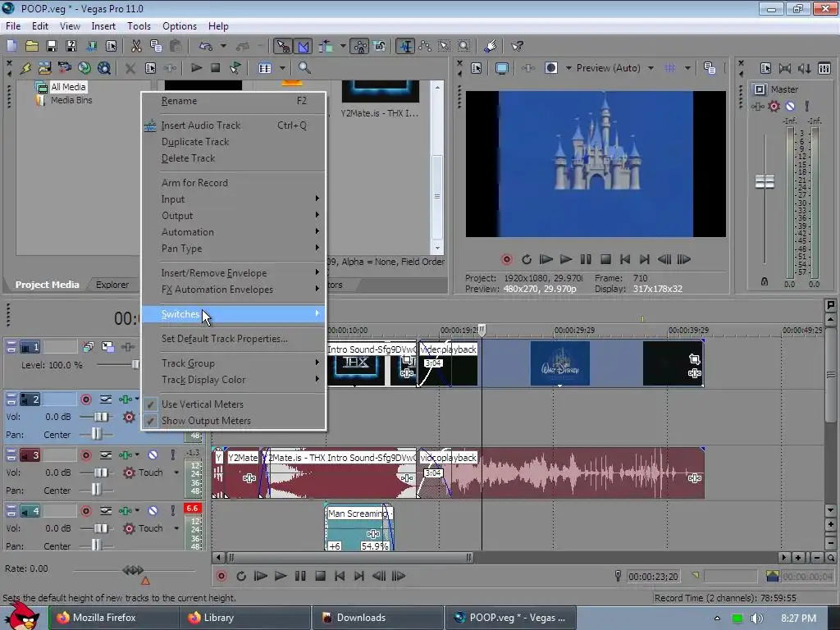
Task: Click track 3 pan slider
Action: 96,490
